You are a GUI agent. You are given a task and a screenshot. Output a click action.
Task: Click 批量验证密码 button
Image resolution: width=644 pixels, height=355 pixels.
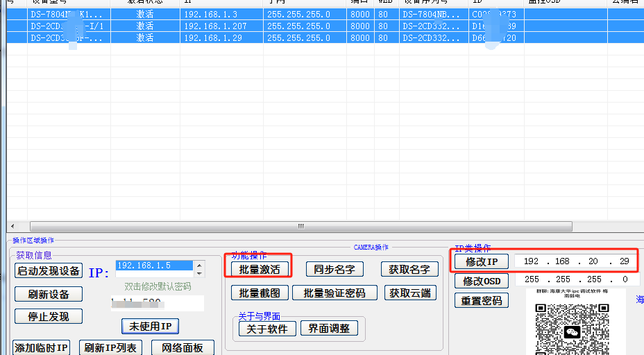(x=334, y=293)
